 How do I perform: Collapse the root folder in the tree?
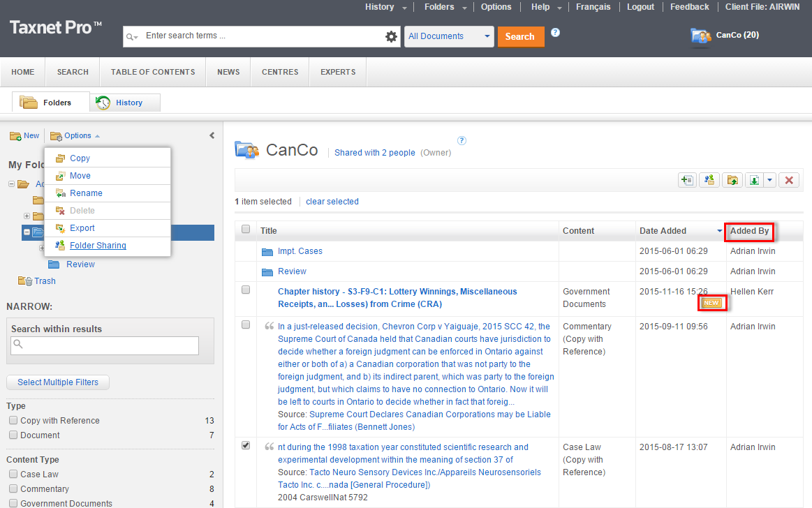click(11, 184)
